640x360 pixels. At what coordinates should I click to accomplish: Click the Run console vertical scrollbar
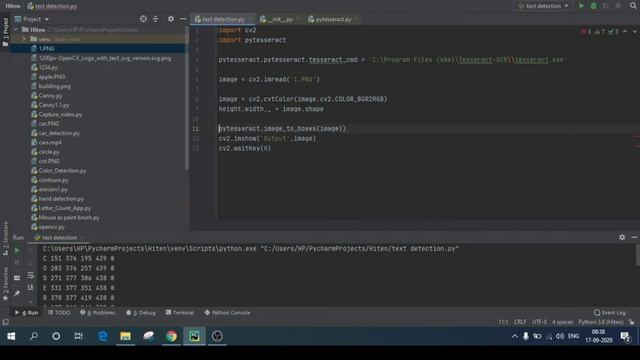tap(638, 255)
